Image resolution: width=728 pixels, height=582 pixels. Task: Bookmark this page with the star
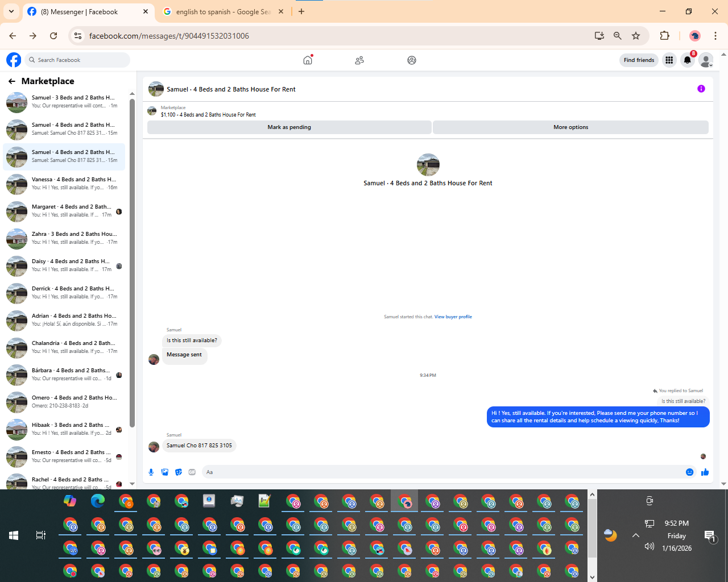click(x=636, y=36)
